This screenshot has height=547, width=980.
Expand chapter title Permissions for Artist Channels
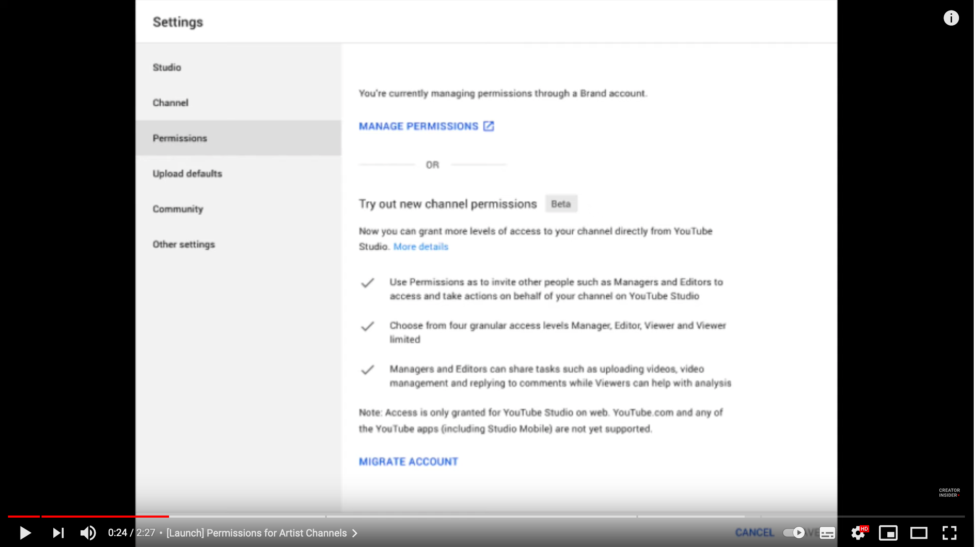[x=262, y=533]
